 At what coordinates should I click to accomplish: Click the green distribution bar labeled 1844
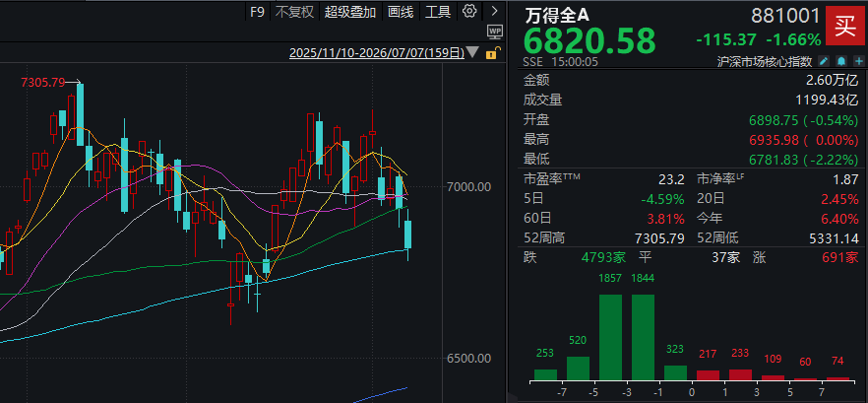click(x=644, y=337)
